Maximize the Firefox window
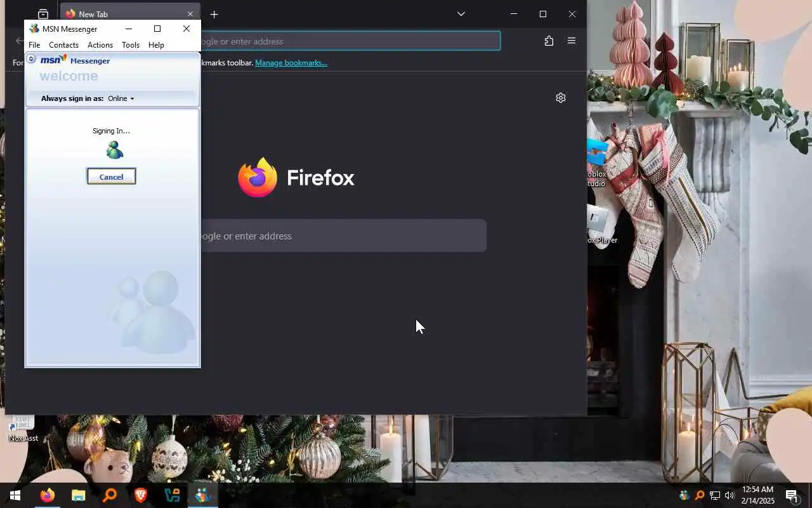This screenshot has width=812, height=508. point(543,14)
